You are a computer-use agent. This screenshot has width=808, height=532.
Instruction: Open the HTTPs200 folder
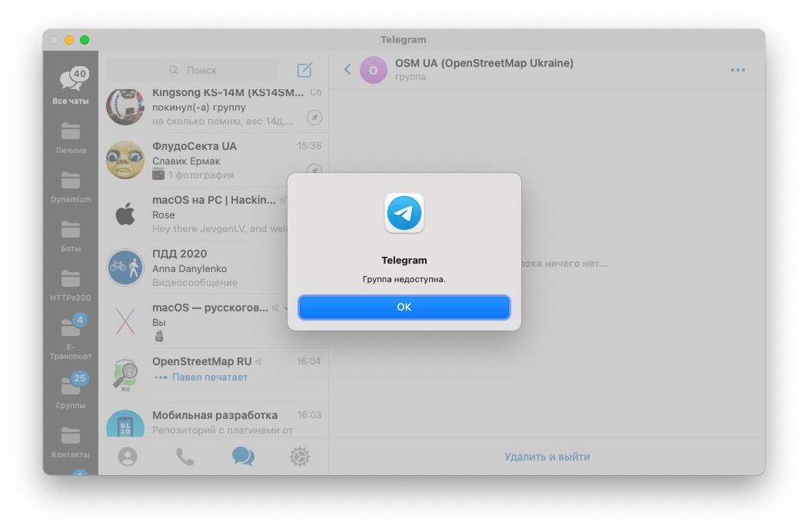71,286
